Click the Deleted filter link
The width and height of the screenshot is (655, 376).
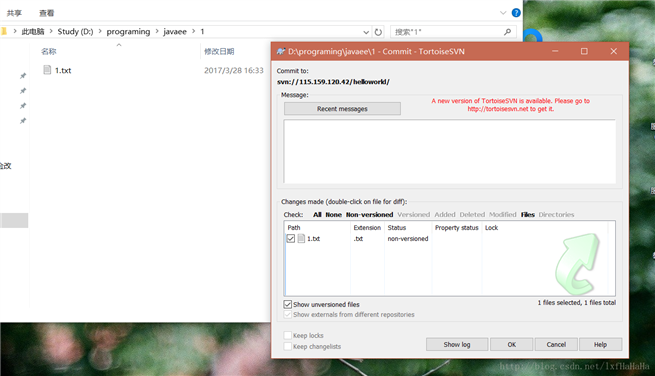(x=472, y=214)
